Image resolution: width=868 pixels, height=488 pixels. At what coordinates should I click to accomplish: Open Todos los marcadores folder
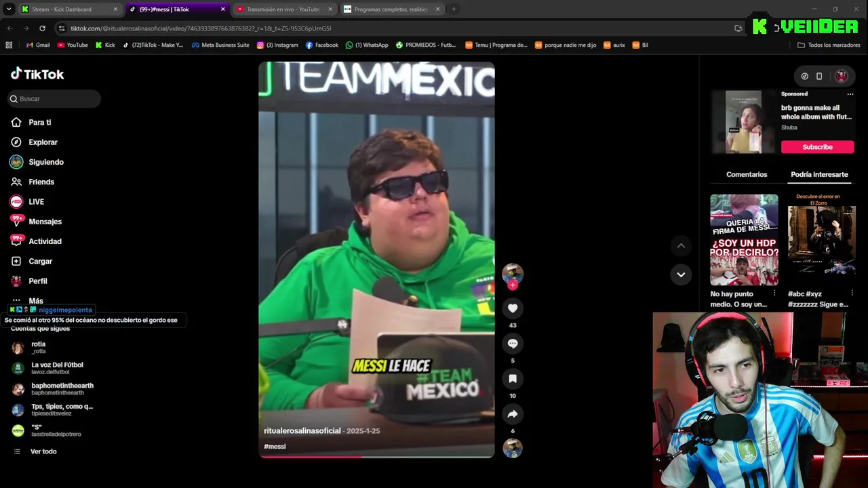pos(829,45)
